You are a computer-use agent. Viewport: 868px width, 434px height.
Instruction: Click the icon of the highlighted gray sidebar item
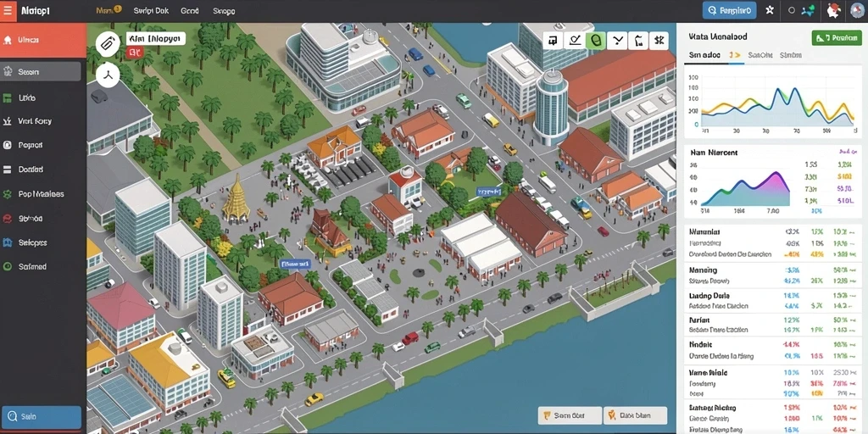[x=7, y=71]
